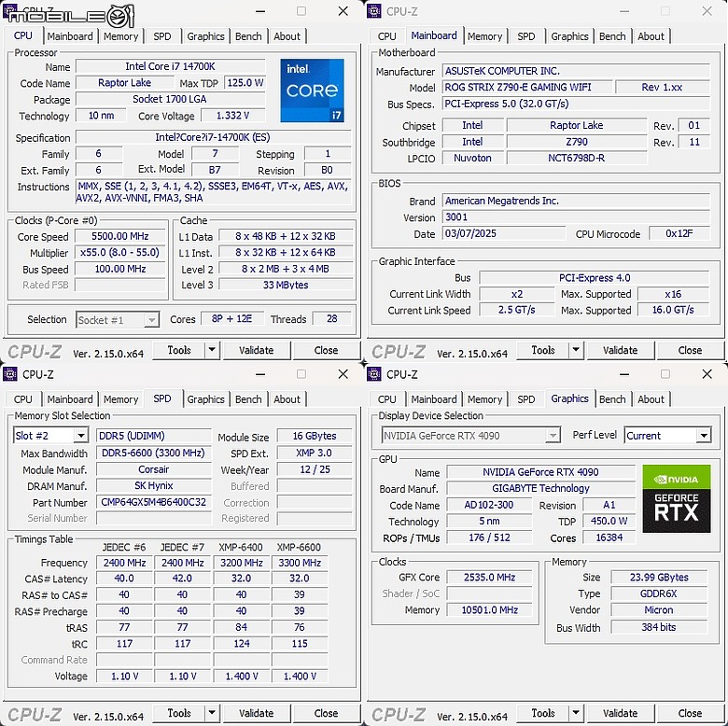Click the Cores value 8P + 12E

(x=232, y=319)
